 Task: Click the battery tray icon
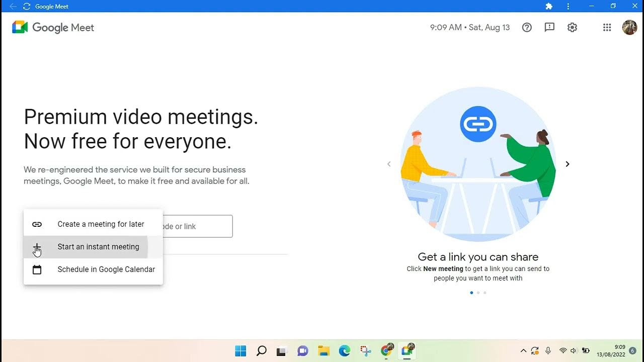coord(586,351)
